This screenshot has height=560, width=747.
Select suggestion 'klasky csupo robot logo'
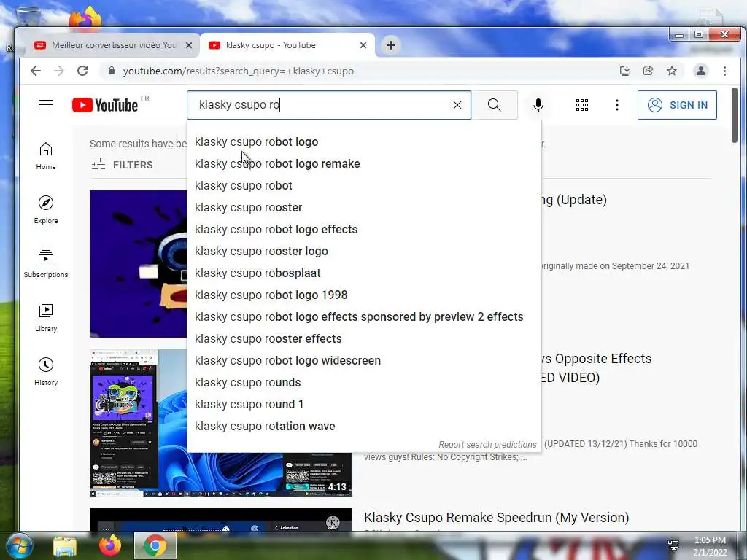(364, 142)
